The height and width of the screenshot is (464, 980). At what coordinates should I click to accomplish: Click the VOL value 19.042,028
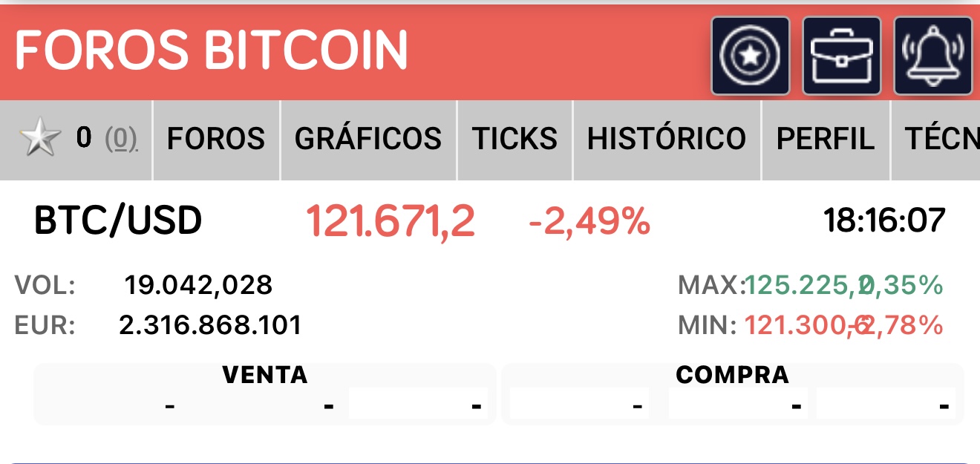(x=198, y=284)
